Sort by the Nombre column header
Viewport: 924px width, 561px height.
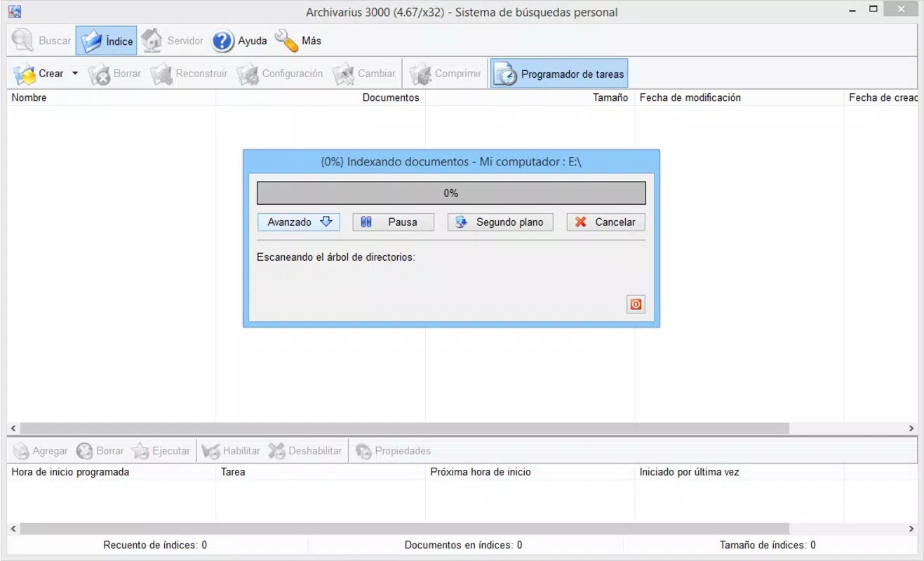tap(112, 97)
